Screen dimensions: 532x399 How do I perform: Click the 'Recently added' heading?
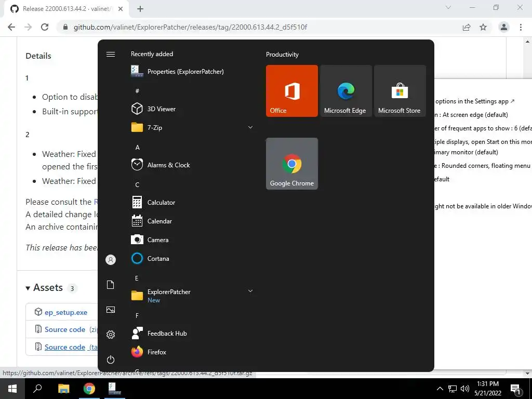click(x=152, y=54)
